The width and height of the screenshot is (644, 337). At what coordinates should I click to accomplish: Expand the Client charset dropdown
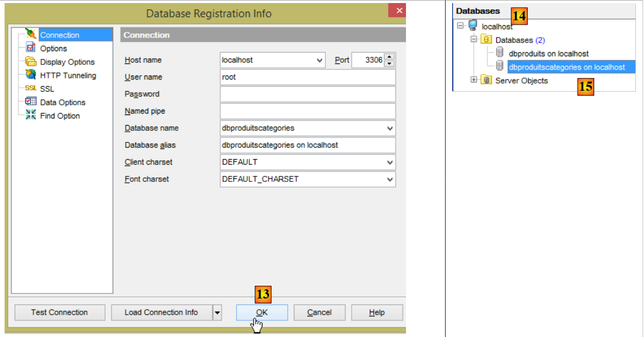[x=390, y=163]
